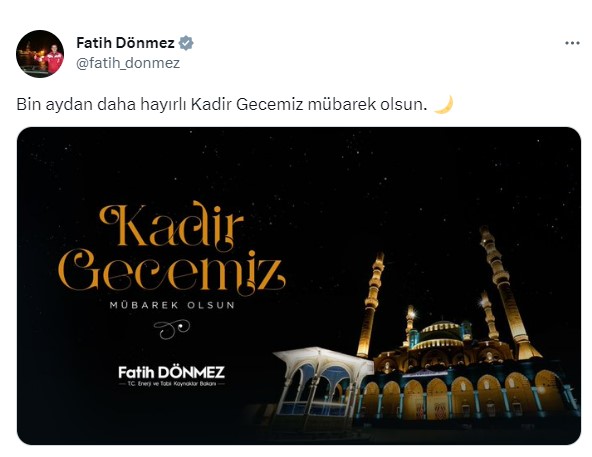Screen dimensions: 592x457
Task: Click the blue verified badge icon
Action: 186,43
